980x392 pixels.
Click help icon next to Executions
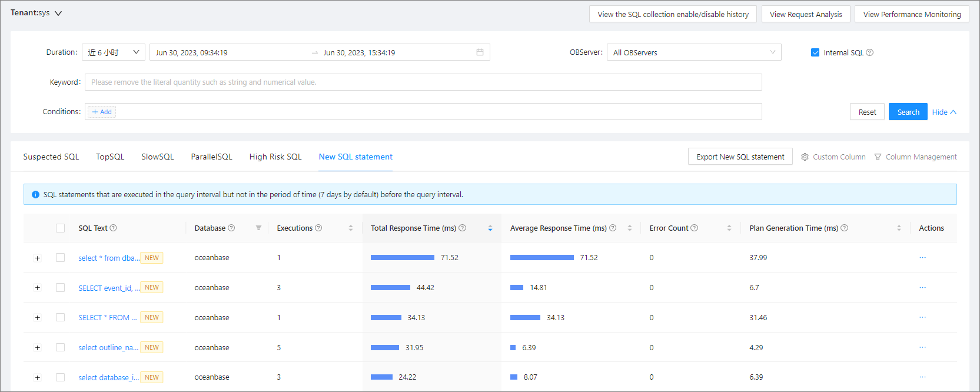[x=318, y=228]
